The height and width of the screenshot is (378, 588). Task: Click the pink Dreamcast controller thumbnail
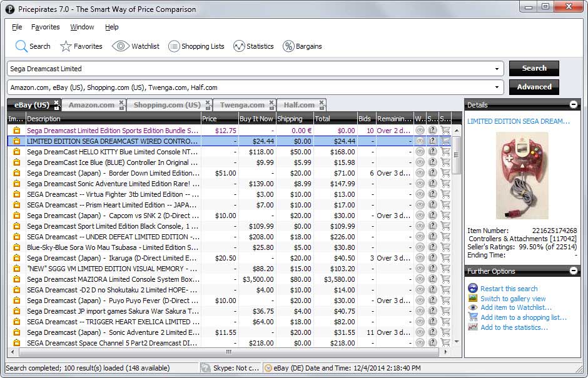522,176
